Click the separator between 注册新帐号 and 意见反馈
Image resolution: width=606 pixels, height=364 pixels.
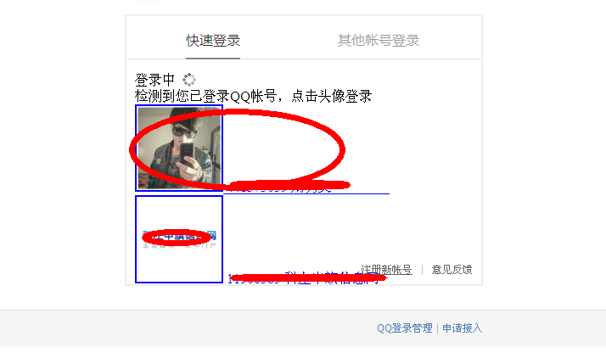[422, 270]
